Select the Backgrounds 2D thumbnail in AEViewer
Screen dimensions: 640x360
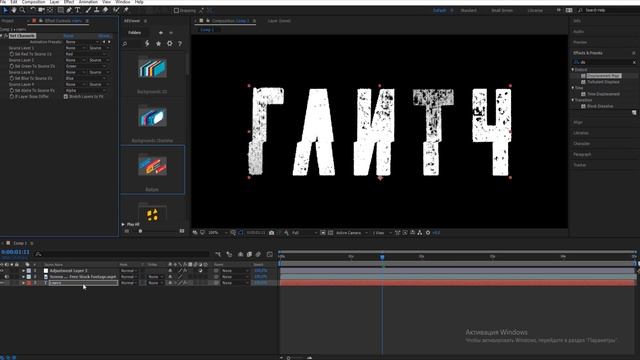tap(152, 68)
